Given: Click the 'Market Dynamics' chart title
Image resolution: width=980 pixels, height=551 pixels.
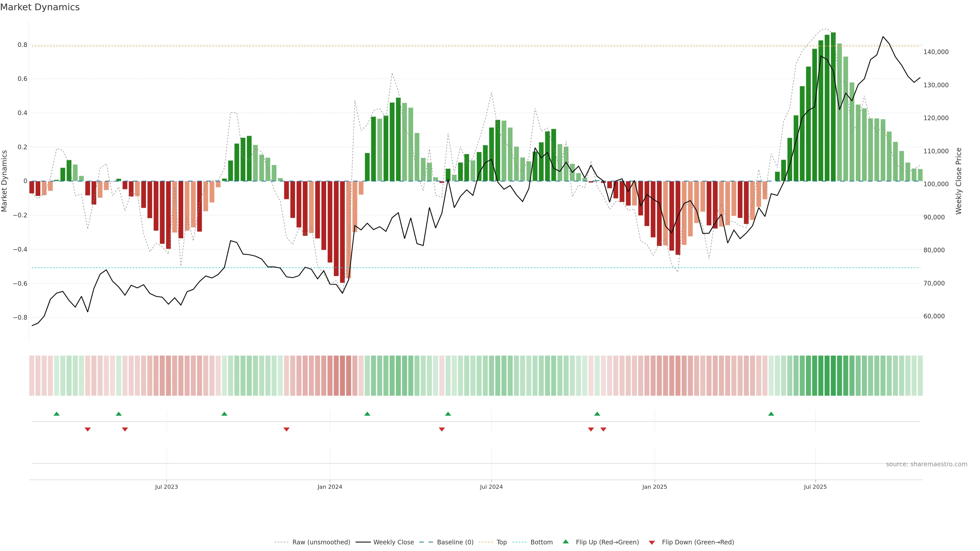Looking at the screenshot, I should click(40, 7).
